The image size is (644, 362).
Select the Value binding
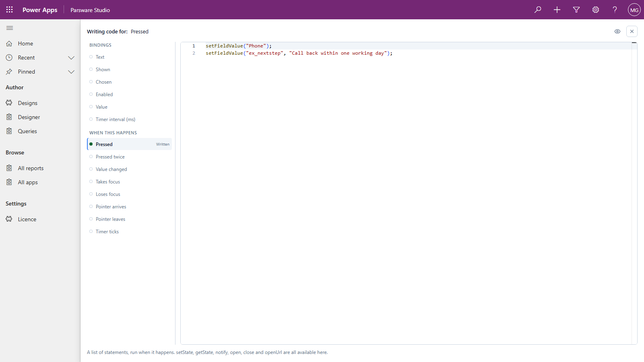[129, 107]
